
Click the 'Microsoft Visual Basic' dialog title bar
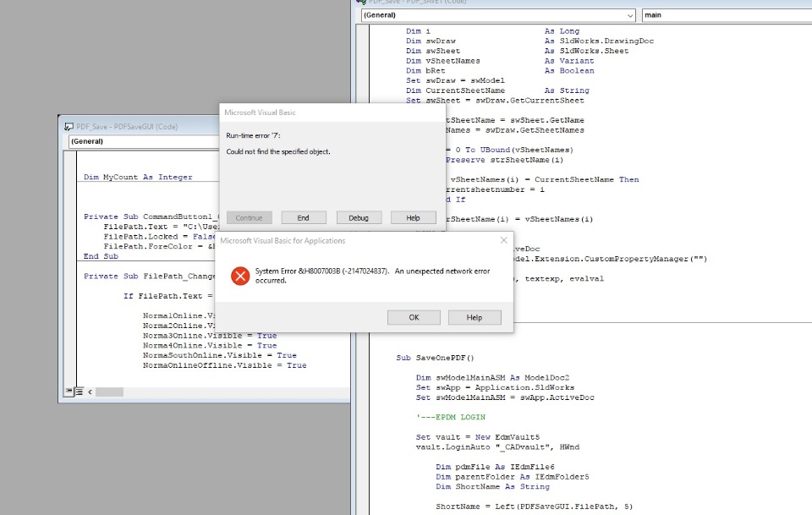pyautogui.click(x=332, y=112)
